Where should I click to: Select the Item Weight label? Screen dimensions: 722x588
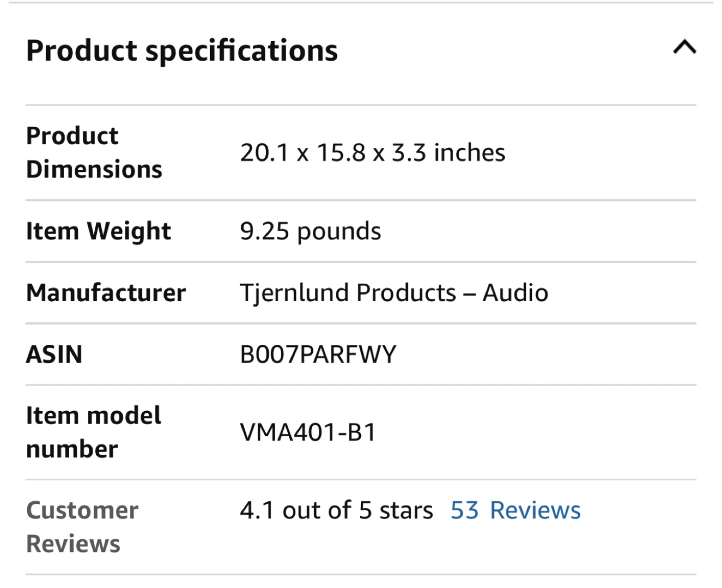98,231
